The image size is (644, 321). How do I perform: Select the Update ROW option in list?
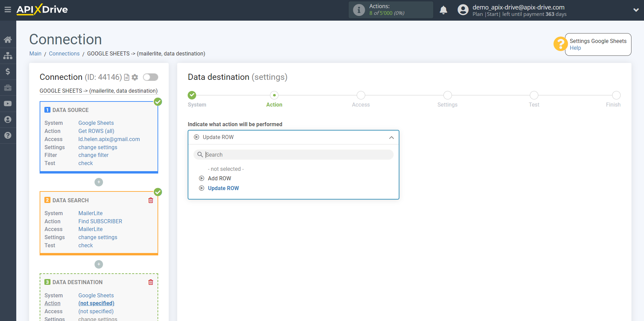223,188
